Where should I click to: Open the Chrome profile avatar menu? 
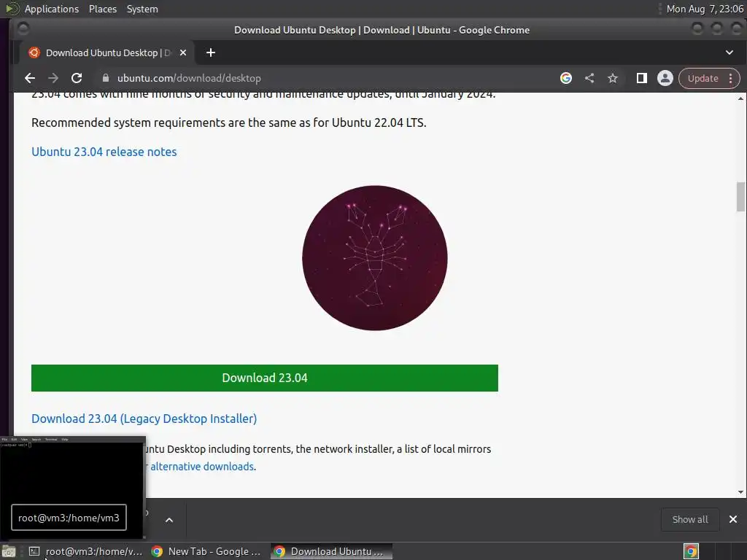[x=665, y=78]
